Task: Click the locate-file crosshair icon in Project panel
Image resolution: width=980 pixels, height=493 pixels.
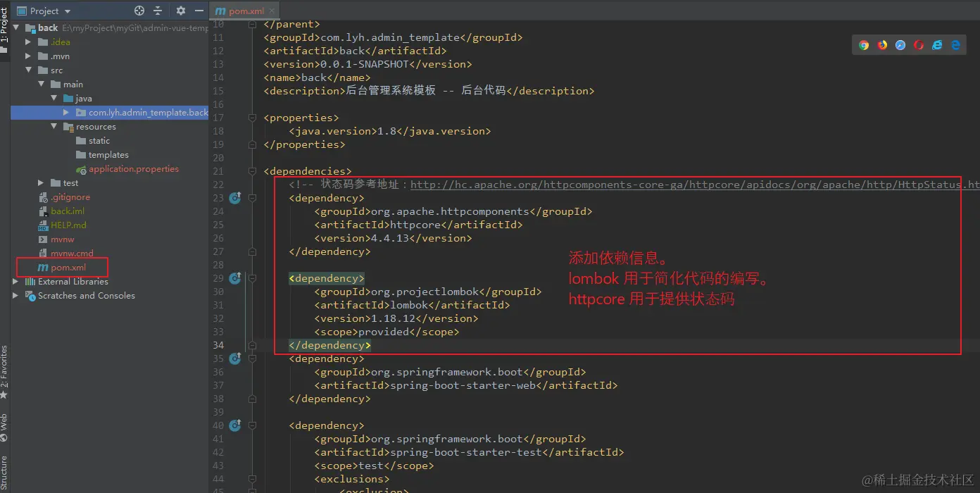Action: click(x=139, y=11)
